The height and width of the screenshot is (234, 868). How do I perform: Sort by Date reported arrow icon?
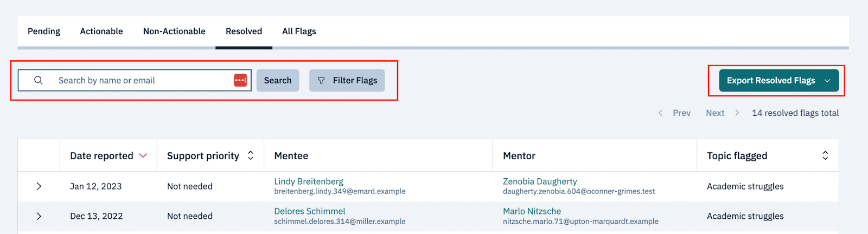pos(143,155)
